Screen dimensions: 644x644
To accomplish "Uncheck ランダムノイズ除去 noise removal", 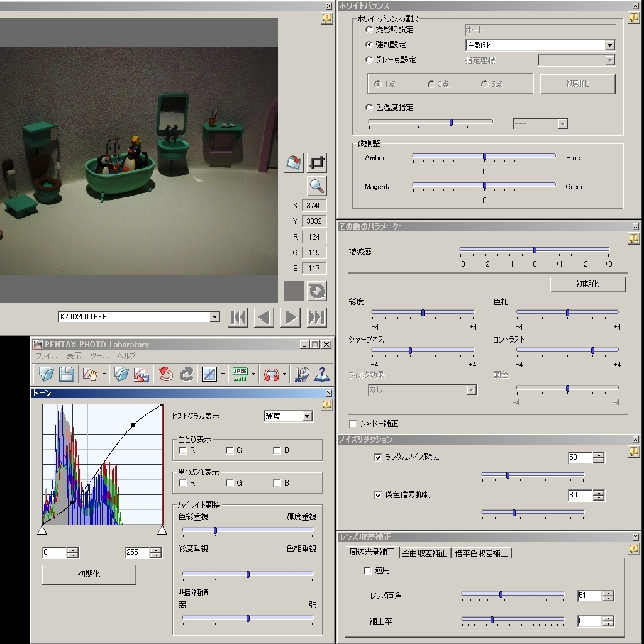I will tap(378, 457).
